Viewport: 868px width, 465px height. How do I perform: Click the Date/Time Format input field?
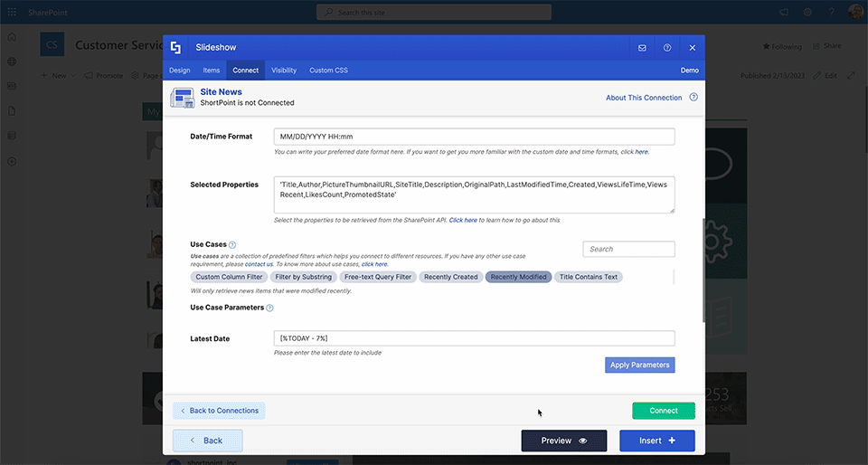[x=475, y=137]
